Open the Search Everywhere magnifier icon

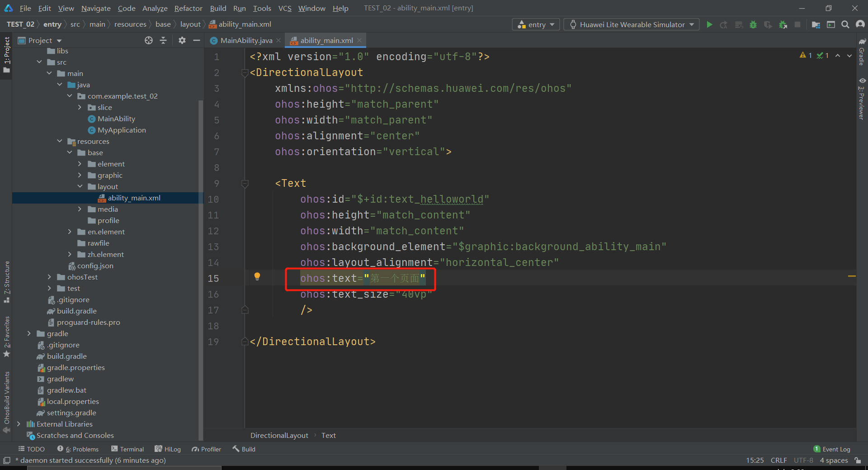(x=845, y=24)
